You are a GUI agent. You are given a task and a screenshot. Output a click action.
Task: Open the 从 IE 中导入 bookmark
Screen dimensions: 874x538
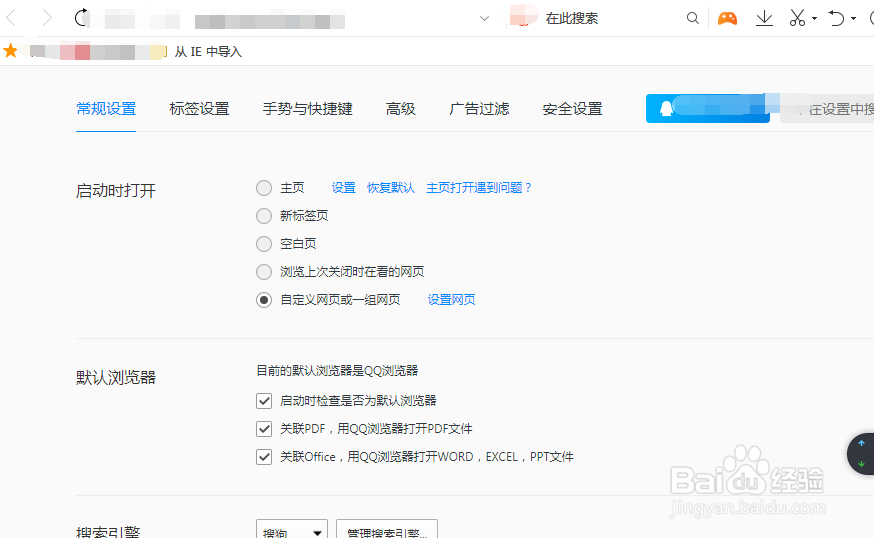pos(208,52)
